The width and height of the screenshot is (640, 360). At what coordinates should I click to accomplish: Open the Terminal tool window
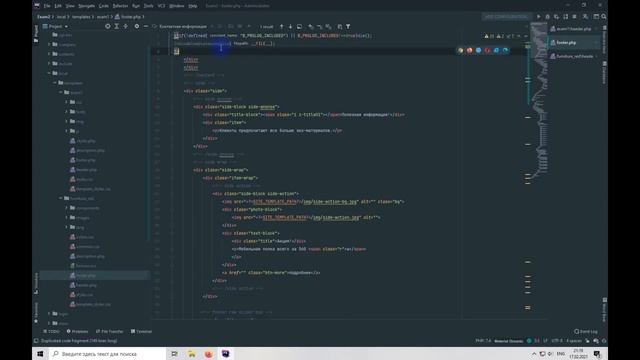point(141,331)
